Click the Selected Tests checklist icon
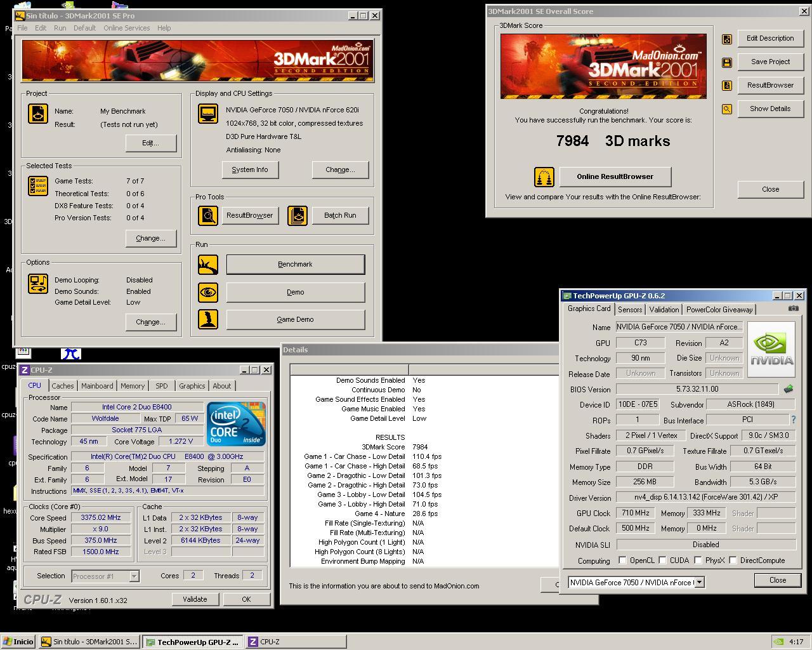 (38, 186)
